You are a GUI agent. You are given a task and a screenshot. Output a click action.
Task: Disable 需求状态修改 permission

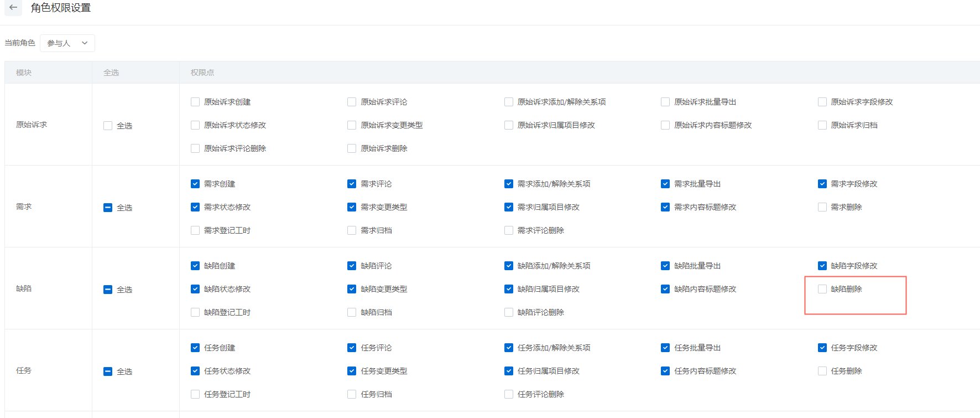point(195,207)
